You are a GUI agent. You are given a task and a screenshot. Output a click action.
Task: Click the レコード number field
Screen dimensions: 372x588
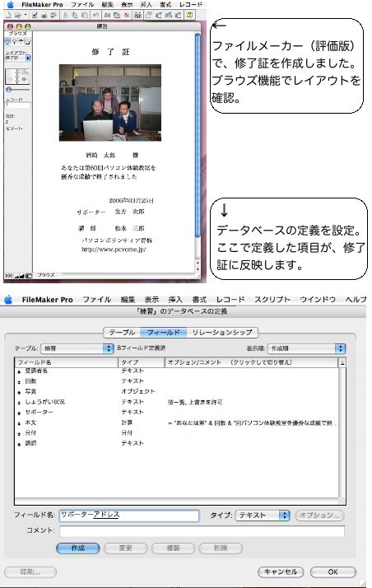coord(17,105)
